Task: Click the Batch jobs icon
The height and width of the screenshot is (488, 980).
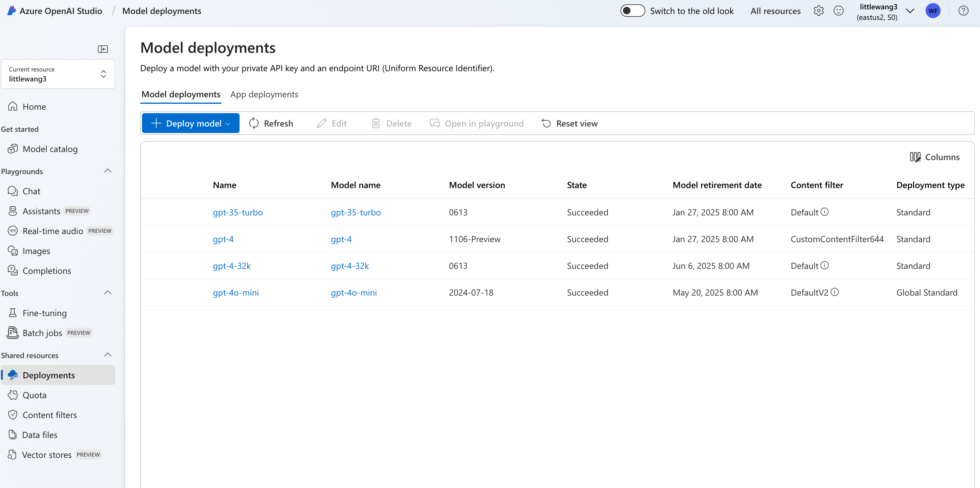Action: point(12,333)
